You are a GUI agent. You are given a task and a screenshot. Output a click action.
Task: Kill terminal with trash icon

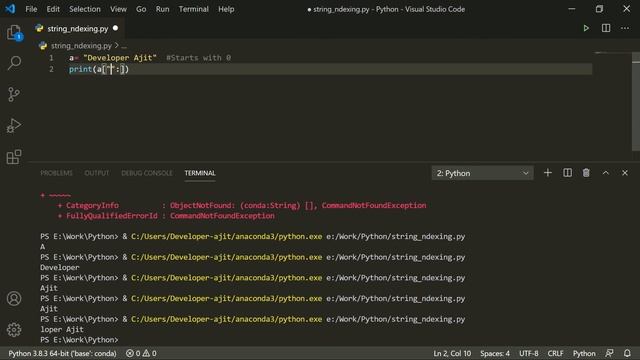[x=586, y=173]
